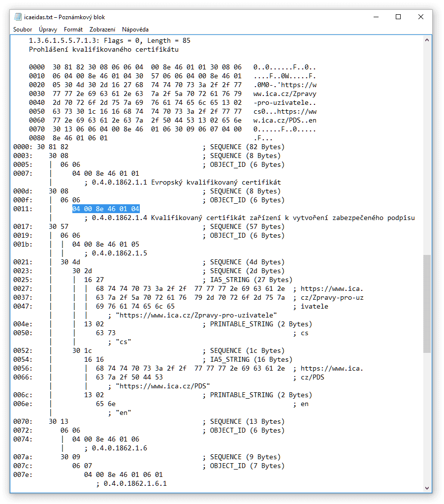
Task: Open the Soubor menu
Action: click(23, 30)
